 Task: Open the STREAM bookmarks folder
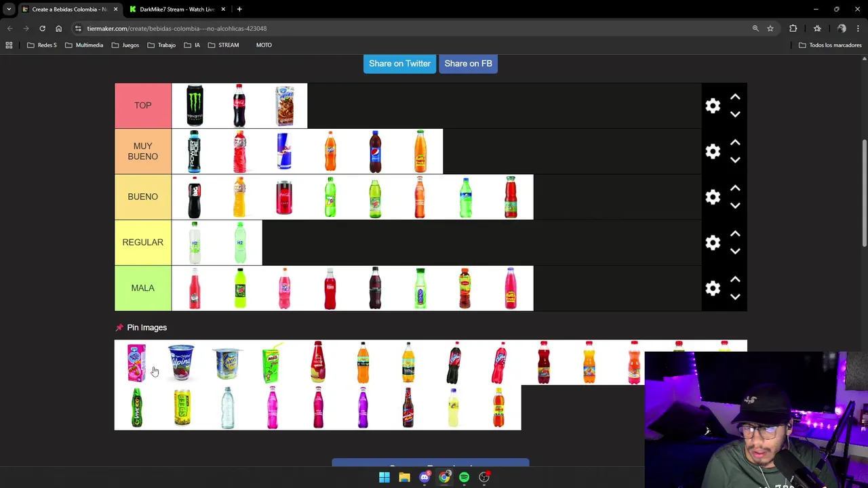click(x=224, y=45)
